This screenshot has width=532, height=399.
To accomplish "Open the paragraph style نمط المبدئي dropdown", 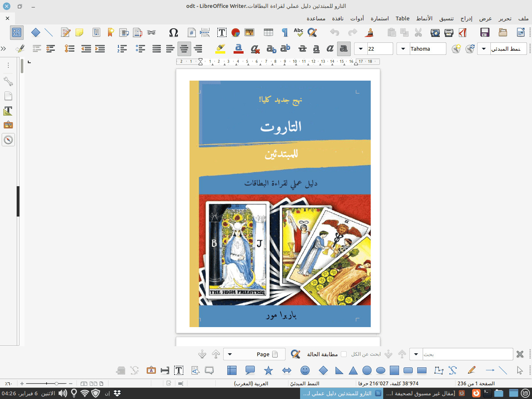I will coord(484,49).
